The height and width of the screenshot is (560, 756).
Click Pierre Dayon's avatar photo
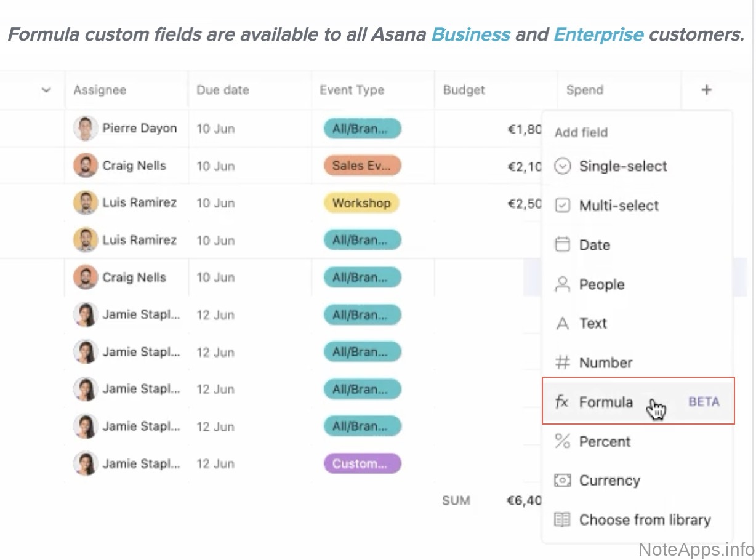[85, 129]
